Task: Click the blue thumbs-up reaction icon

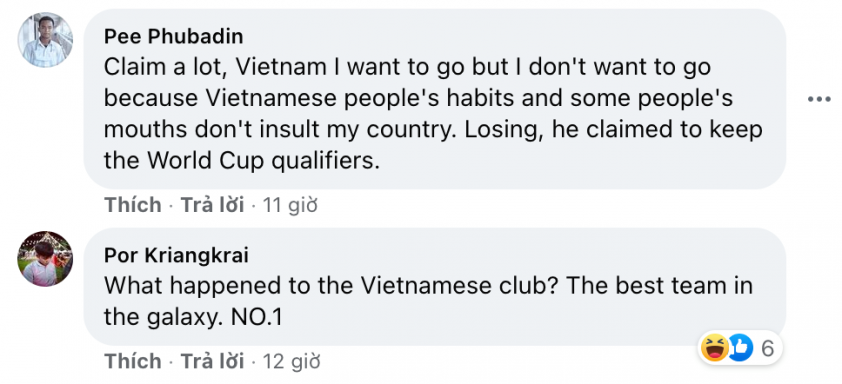Action: pos(742,347)
